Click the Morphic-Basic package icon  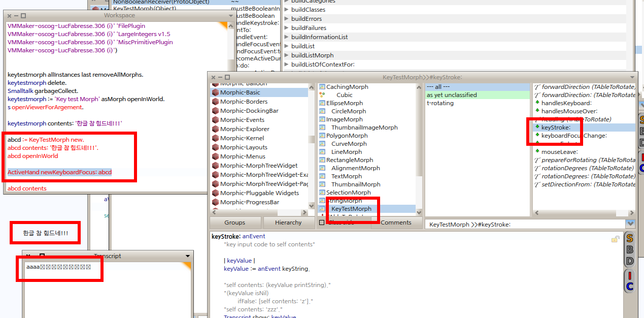(215, 92)
